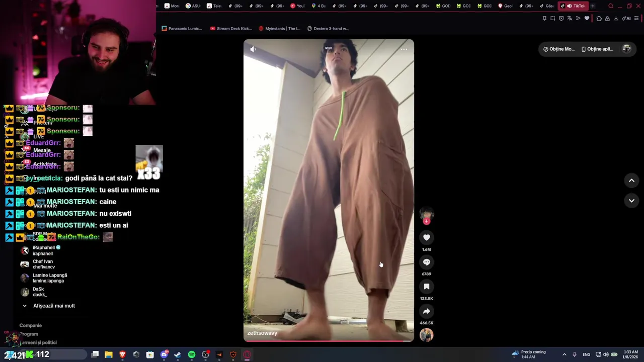The image size is (644, 362).
Task: Open the browser easy setup menu icon
Action: point(636,19)
